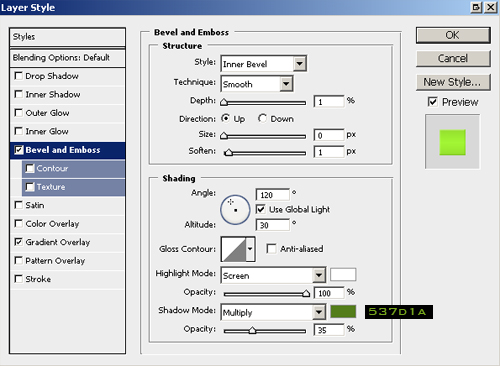Enable the Texture checkbox
Screen dimensions: 500x366
(x=30, y=187)
